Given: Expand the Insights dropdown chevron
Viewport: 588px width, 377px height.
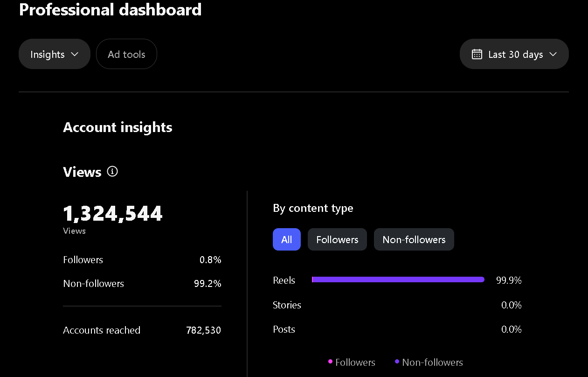Looking at the screenshot, I should click(75, 54).
